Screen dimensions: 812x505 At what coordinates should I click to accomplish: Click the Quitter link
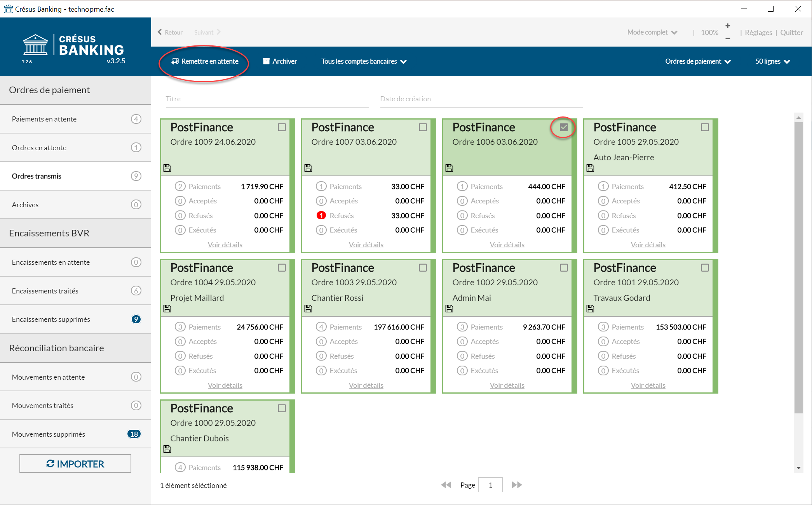pos(791,32)
